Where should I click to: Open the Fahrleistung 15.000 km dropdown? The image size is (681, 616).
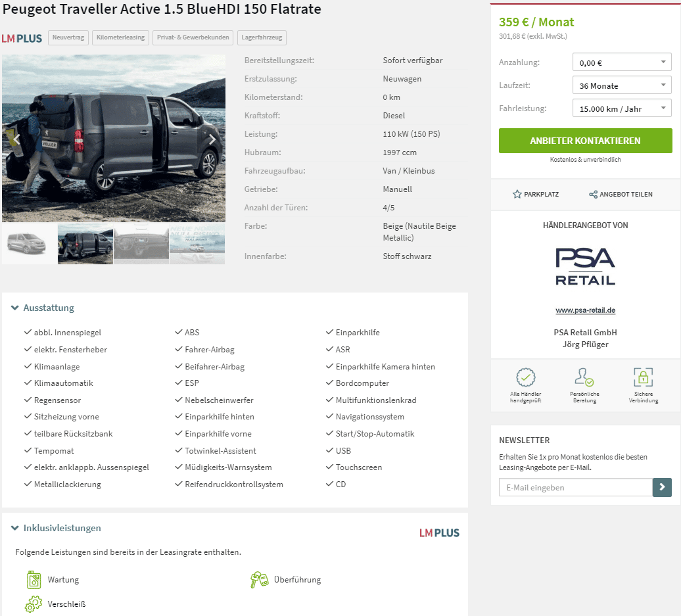pos(622,108)
